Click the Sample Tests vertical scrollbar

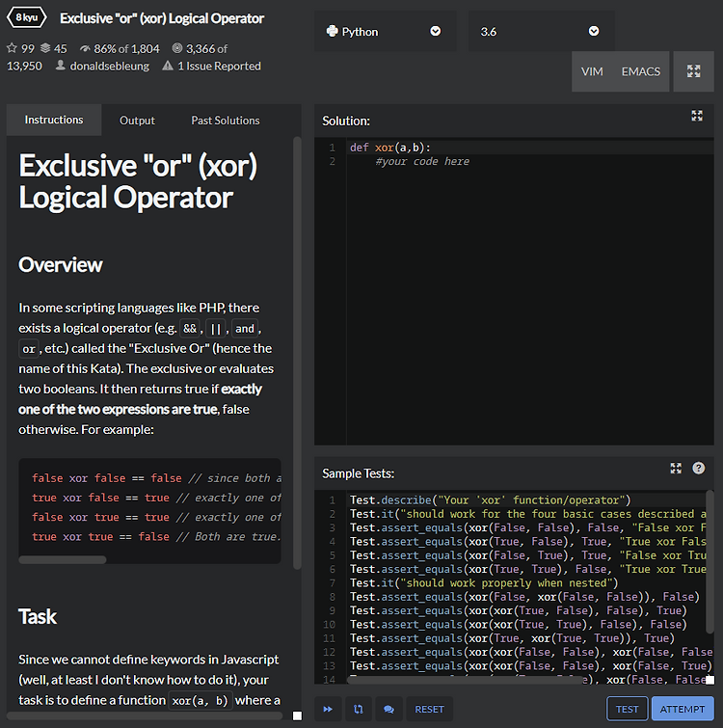coord(710,562)
